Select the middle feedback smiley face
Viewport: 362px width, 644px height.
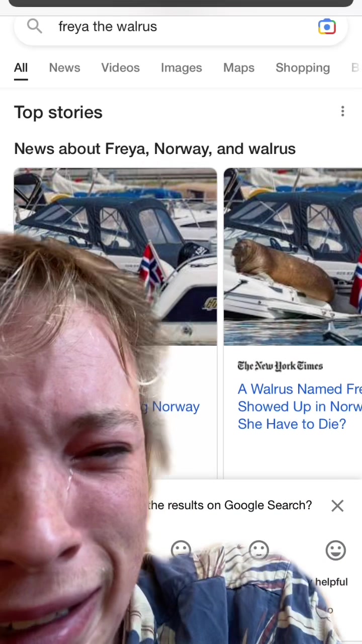click(x=259, y=550)
